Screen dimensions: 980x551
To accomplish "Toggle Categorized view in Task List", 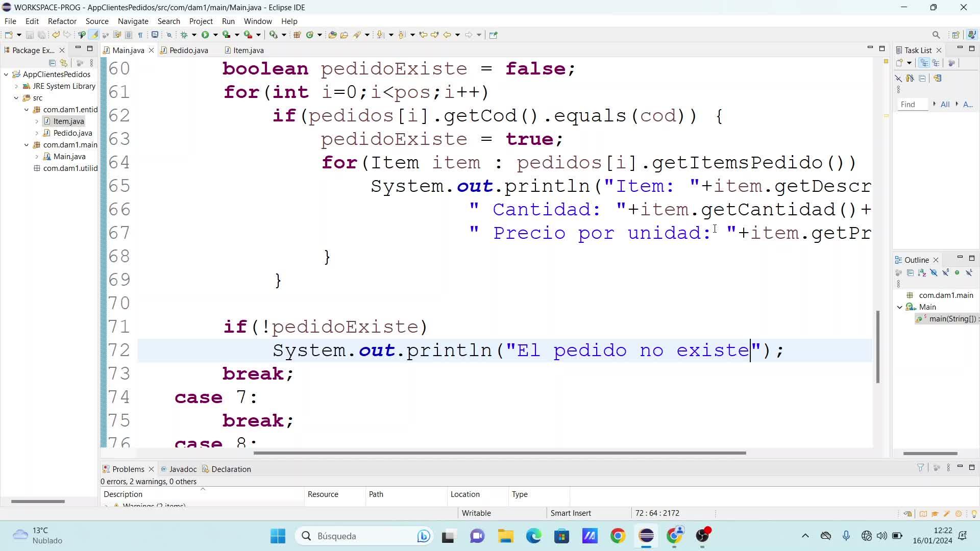I will tap(924, 63).
